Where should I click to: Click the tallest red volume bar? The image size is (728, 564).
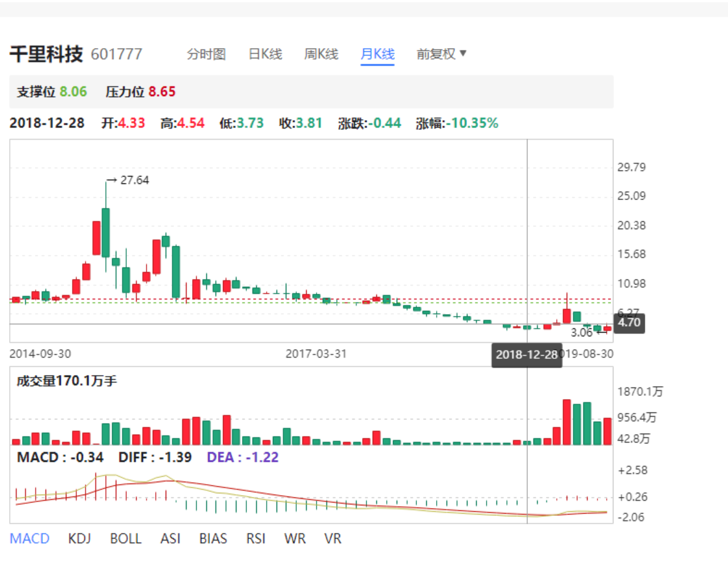click(x=567, y=422)
